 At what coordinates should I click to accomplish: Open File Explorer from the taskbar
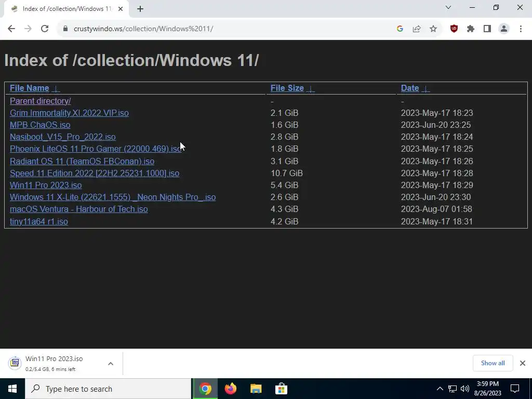tap(256, 389)
